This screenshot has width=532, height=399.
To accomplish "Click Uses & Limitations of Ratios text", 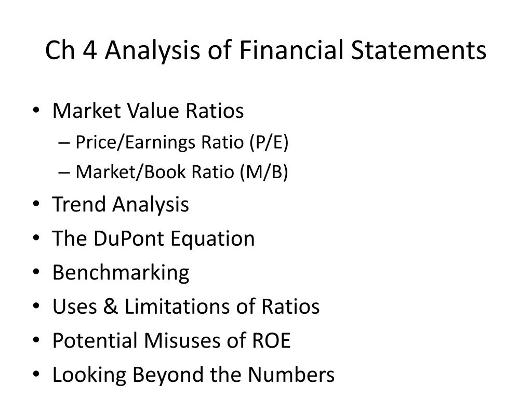I will pyautogui.click(x=186, y=307).
